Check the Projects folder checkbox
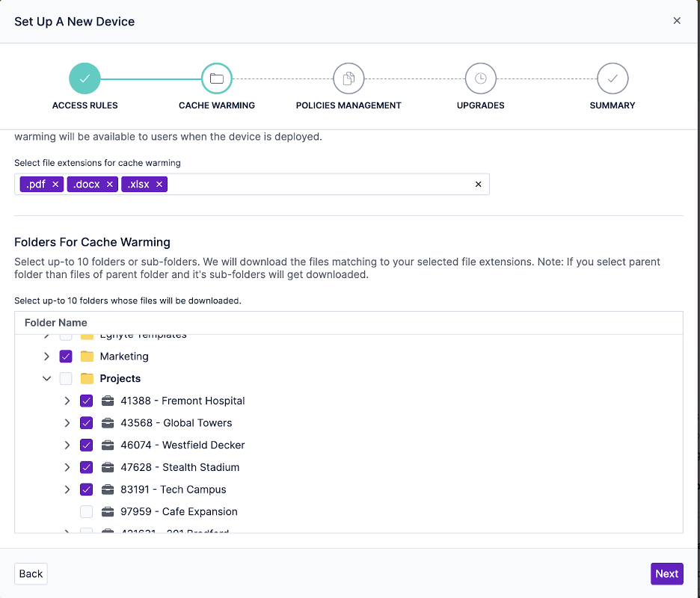Image resolution: width=700 pixels, height=598 pixels. (x=66, y=379)
